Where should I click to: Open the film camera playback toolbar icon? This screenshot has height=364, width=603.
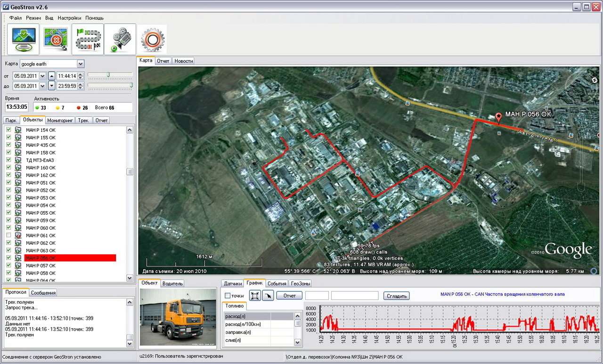click(x=120, y=40)
